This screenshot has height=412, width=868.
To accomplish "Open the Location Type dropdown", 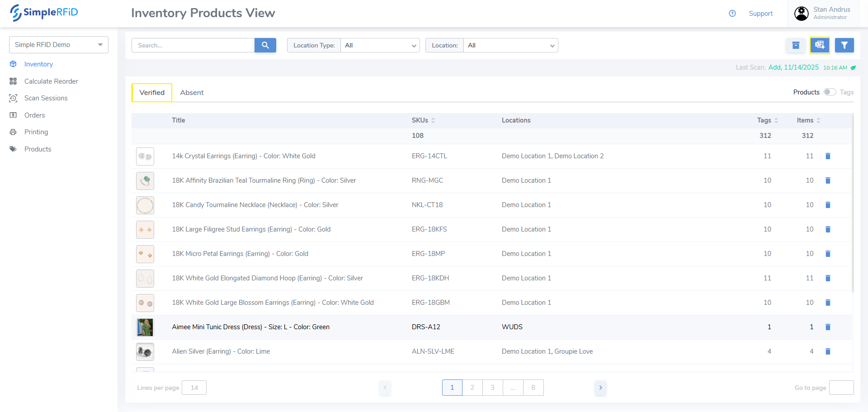I will [380, 45].
